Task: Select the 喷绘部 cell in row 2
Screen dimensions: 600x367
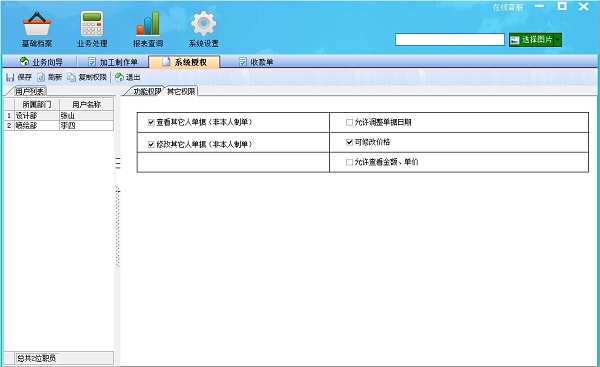Action: [x=37, y=126]
